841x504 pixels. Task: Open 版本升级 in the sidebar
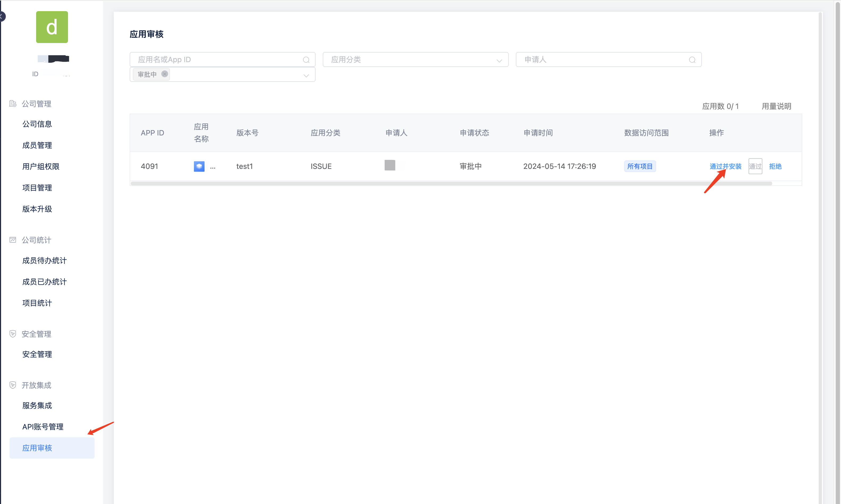coord(37,209)
